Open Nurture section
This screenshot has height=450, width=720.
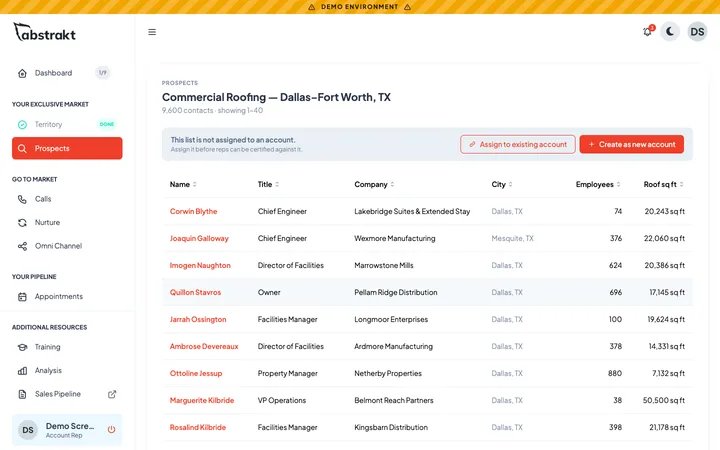67,222
